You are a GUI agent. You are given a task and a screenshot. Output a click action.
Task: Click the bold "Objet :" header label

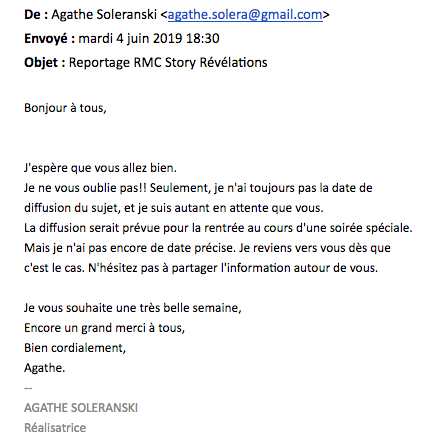point(45,63)
